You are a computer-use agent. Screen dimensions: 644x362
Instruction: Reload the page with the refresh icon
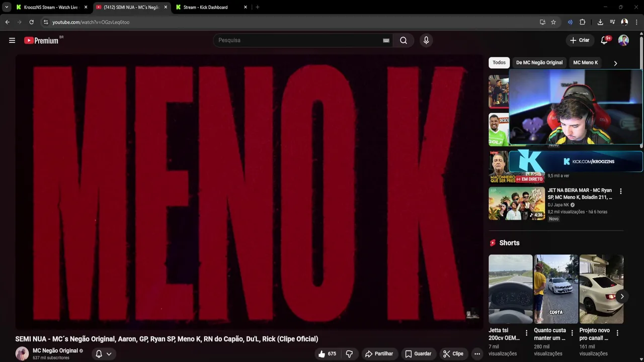tap(31, 22)
